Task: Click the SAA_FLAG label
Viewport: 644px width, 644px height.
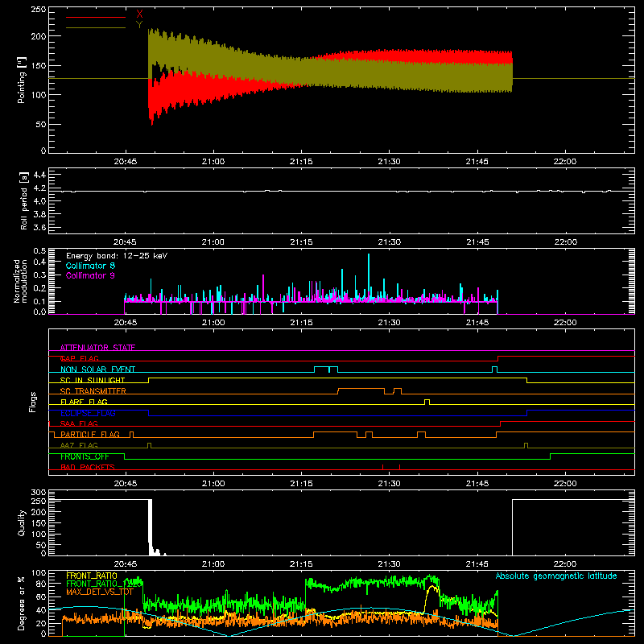Action: tap(79, 424)
